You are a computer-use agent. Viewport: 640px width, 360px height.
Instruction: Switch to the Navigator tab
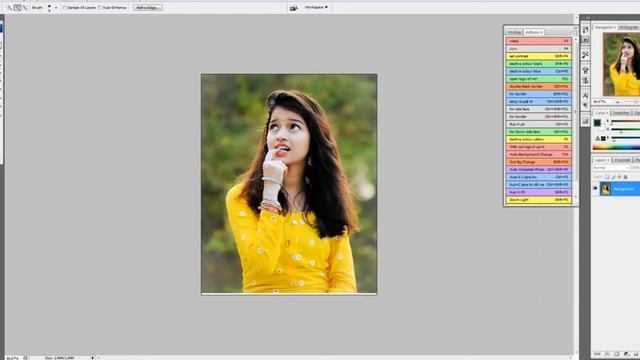click(x=604, y=27)
